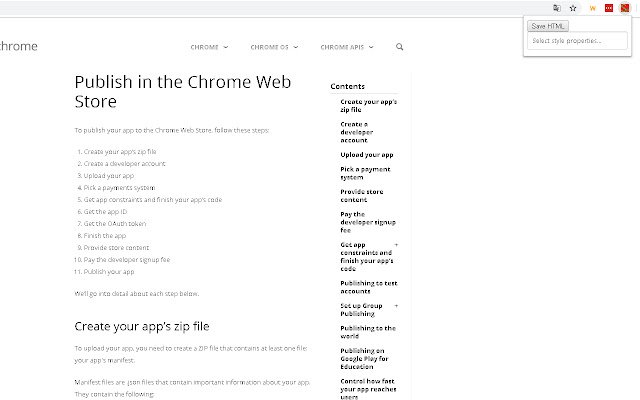Screen dimensions: 640x400
Task: Go to Provide store content in Contents
Action: [x=362, y=196]
